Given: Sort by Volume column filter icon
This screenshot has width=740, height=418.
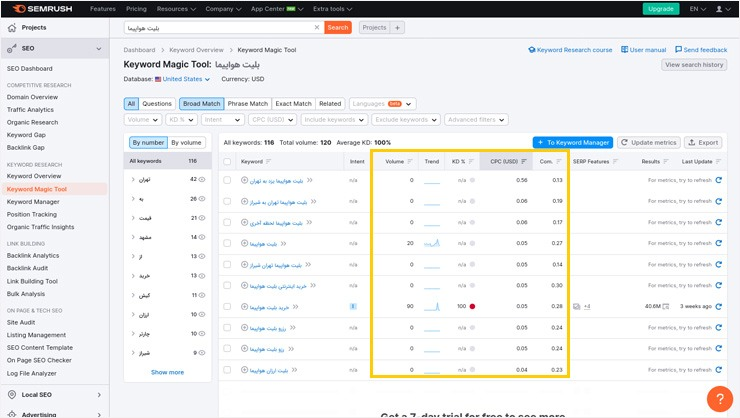Looking at the screenshot, I should coord(410,161).
